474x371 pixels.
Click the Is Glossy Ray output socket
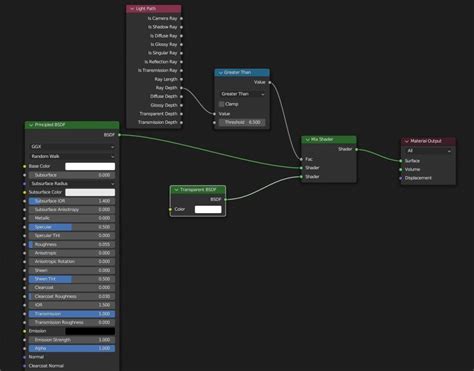(x=181, y=44)
